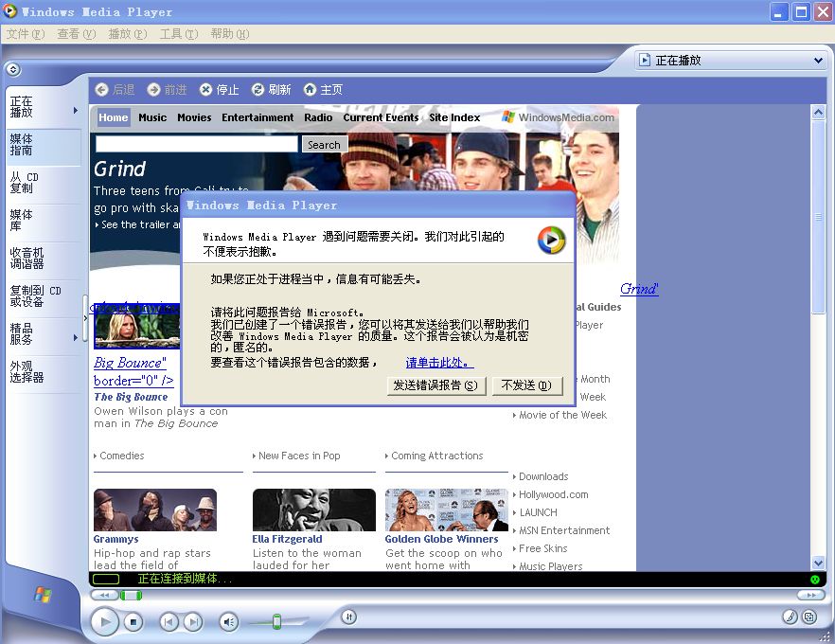Screen dimensions: 835x644
Task: Click the scroll down arrow of page
Action: (x=819, y=563)
